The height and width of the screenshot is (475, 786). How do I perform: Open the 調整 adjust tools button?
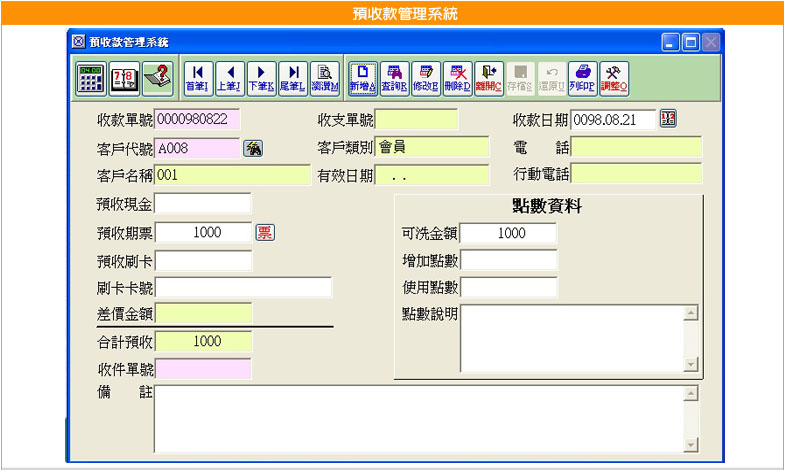coord(614,78)
